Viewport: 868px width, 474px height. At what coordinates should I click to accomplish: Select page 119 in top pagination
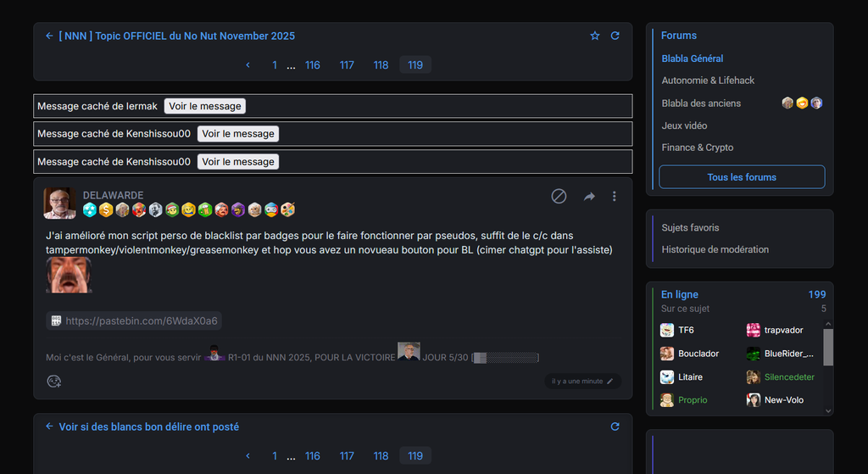(415, 64)
